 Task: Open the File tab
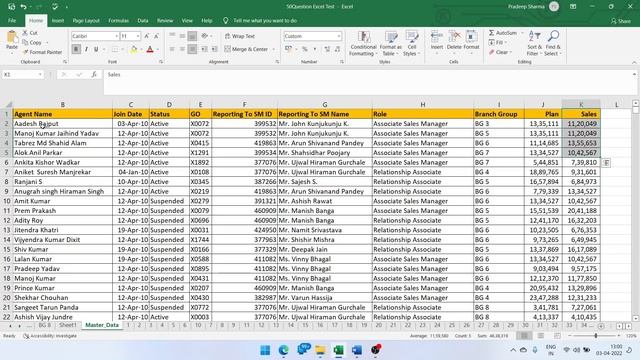tap(12, 20)
